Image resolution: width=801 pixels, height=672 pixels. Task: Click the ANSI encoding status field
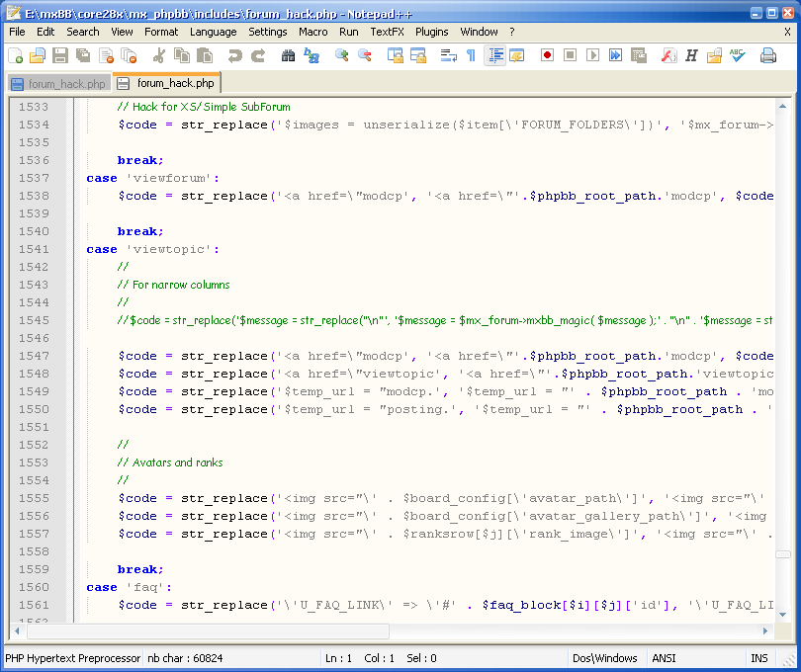coord(664,658)
